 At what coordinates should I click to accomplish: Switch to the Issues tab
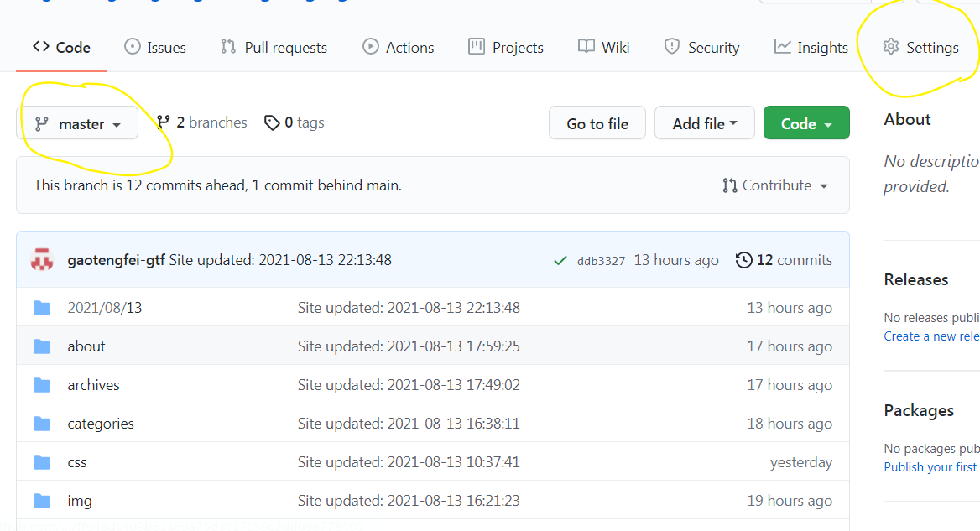[x=155, y=48]
